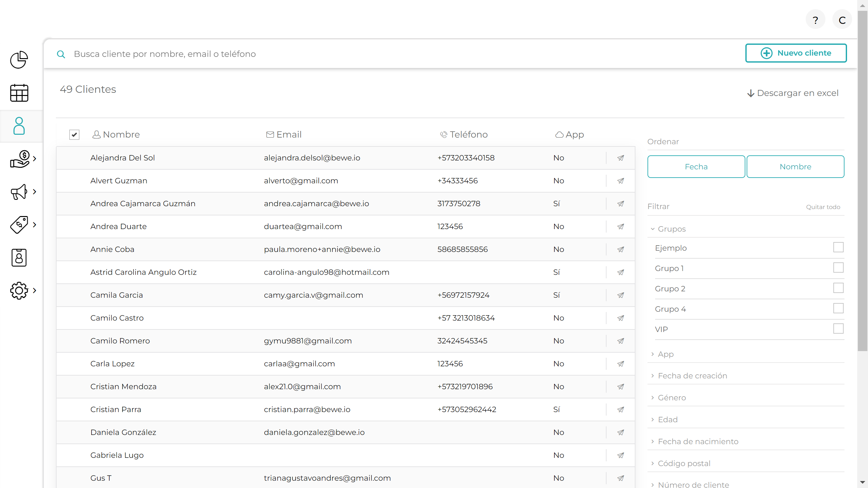Click Descargar en excel link
Image resolution: width=868 pixels, height=488 pixels.
[792, 93]
